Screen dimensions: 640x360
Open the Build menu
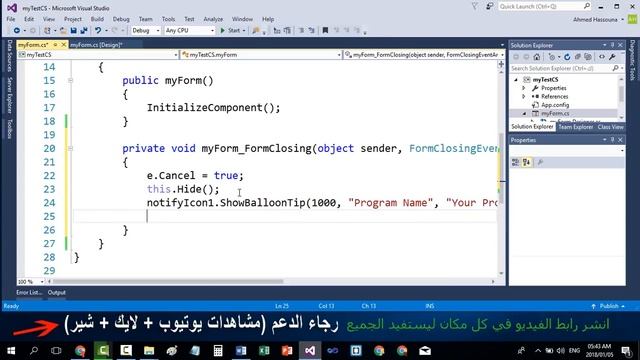coord(97,19)
